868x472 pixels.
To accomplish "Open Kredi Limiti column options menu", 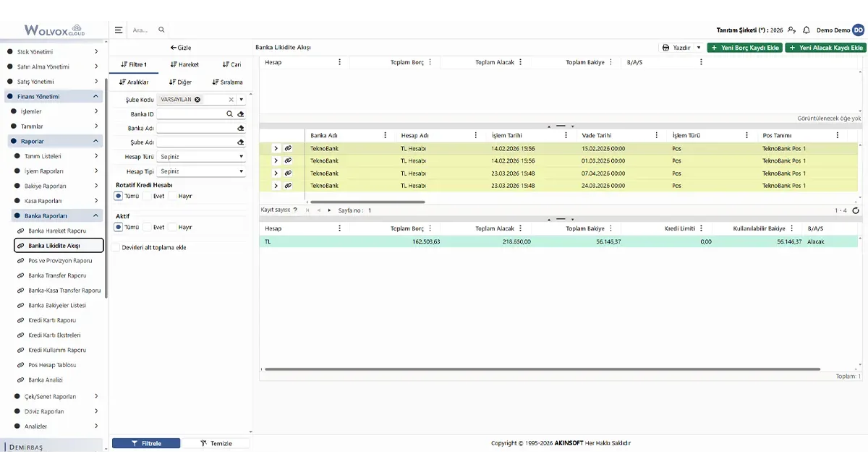I will click(x=701, y=228).
